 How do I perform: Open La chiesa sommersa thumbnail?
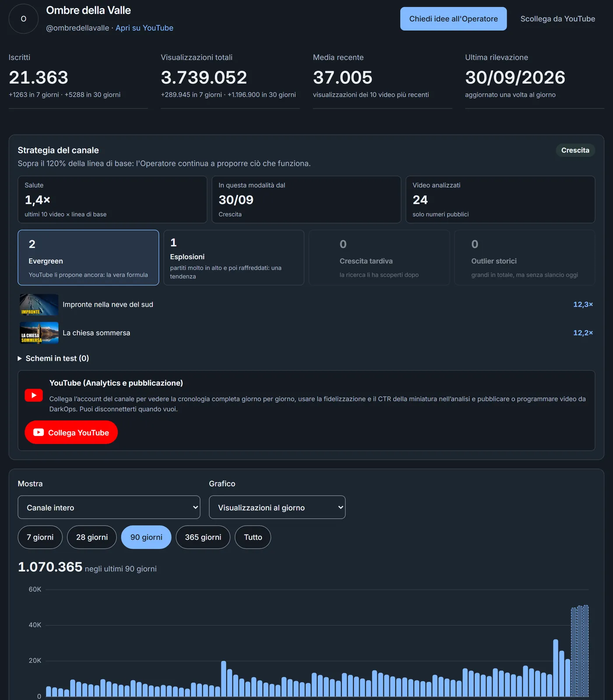(x=39, y=333)
